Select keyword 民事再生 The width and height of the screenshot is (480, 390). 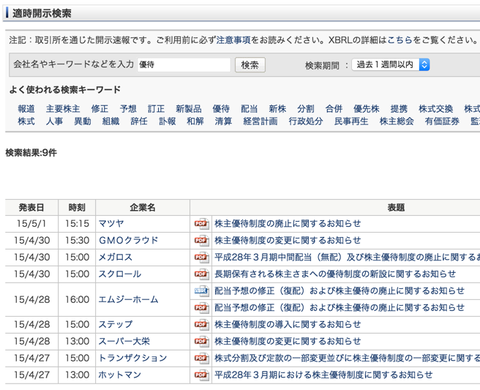pyautogui.click(x=351, y=121)
